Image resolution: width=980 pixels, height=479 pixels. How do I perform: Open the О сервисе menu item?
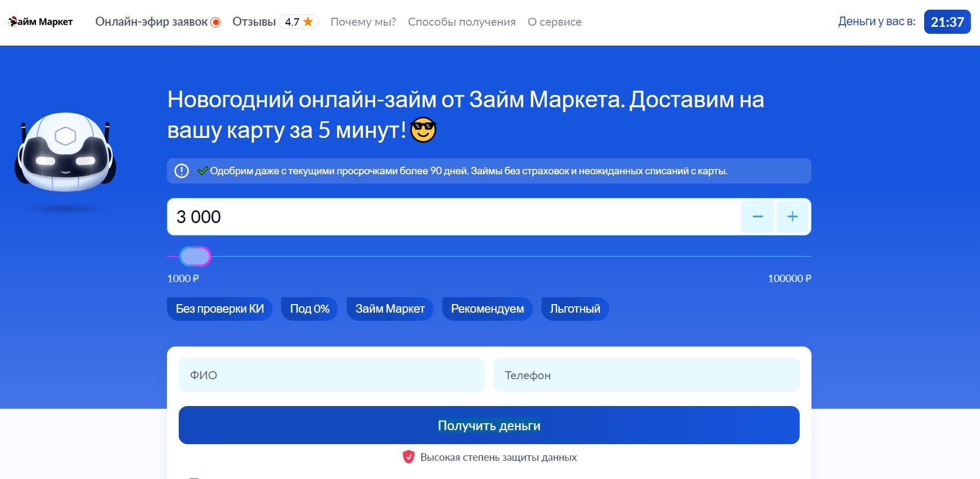point(554,22)
